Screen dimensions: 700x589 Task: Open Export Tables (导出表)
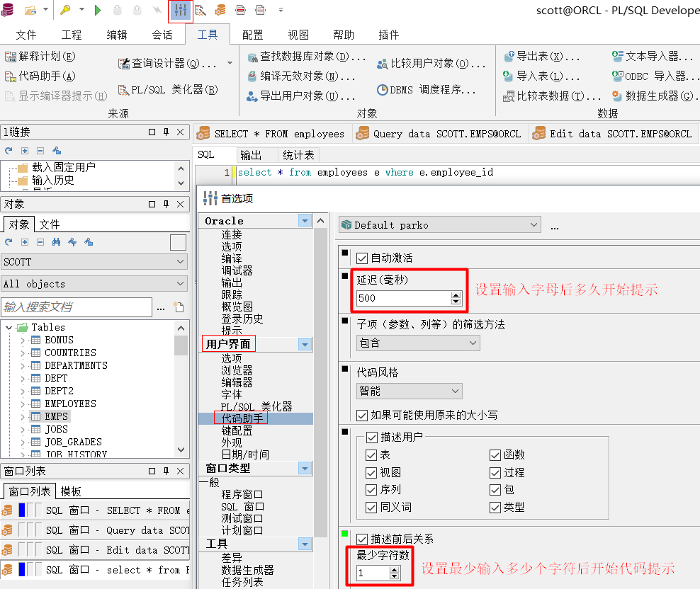pos(542,57)
